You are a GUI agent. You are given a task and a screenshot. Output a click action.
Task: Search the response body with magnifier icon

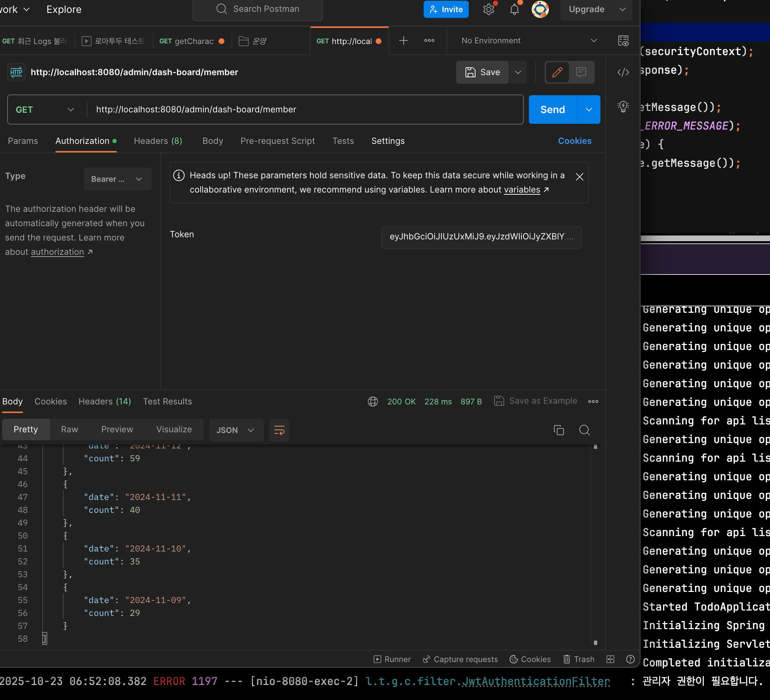(584, 430)
